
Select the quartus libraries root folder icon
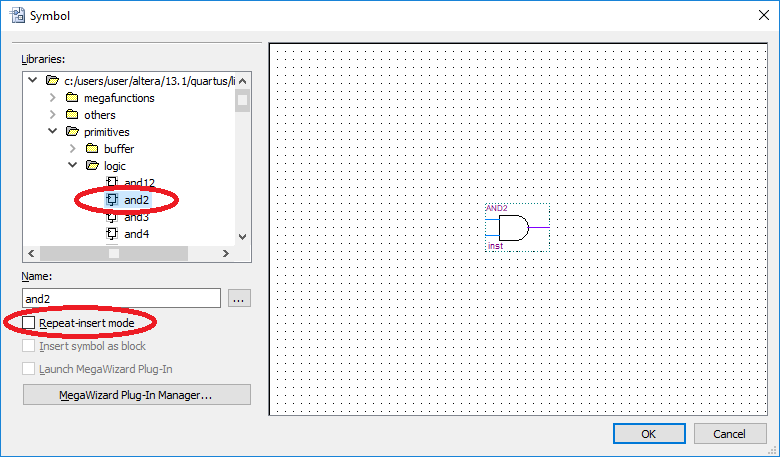(x=52, y=81)
